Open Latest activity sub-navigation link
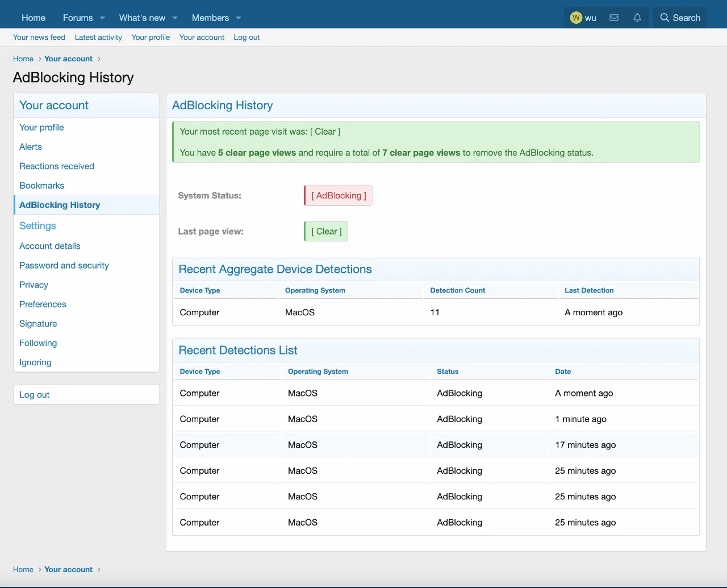727x588 pixels. pyautogui.click(x=98, y=37)
